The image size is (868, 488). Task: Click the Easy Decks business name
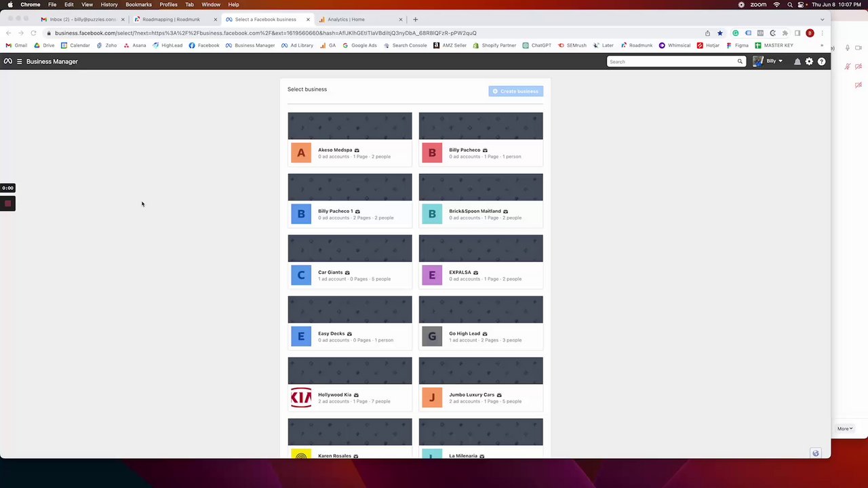[x=332, y=333]
